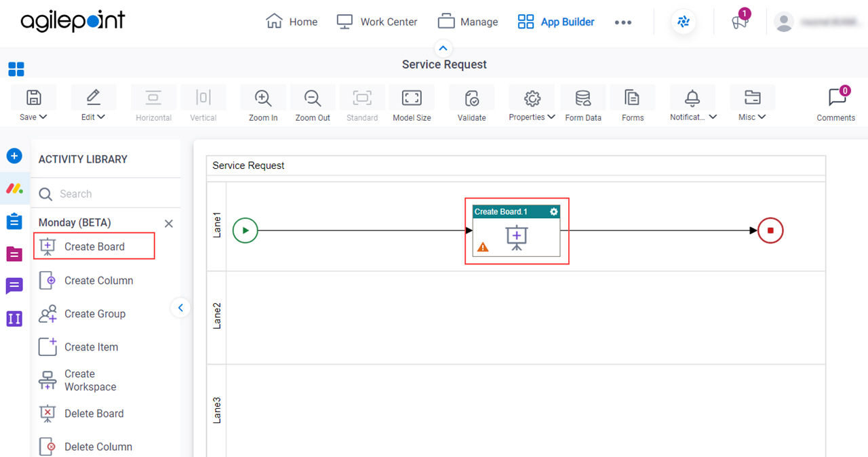
Task: Collapse the header with up chevron
Action: coord(443,48)
